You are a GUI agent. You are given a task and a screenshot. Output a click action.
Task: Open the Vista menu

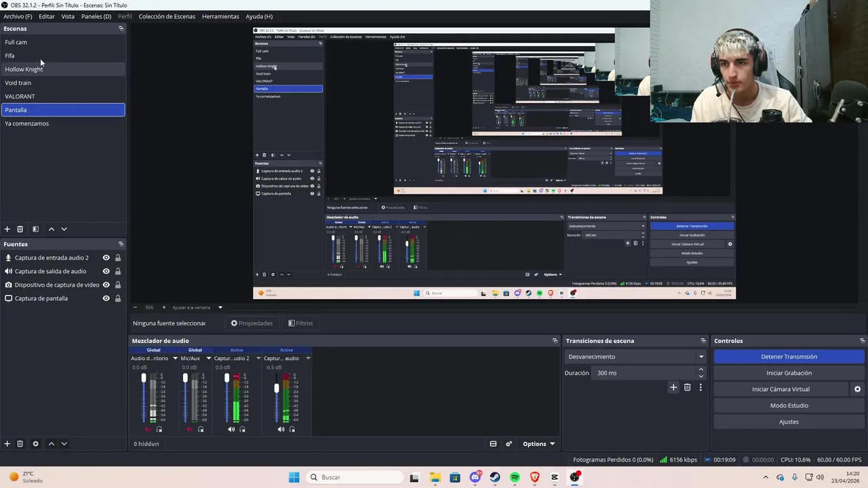coord(68,16)
